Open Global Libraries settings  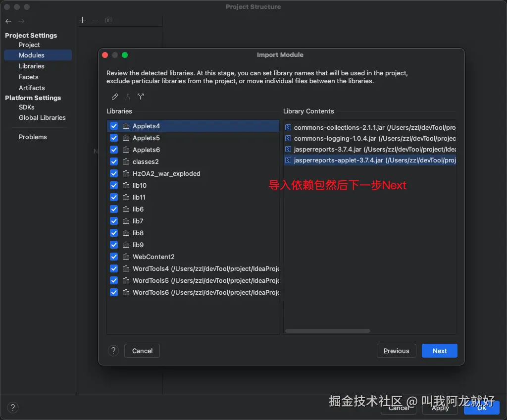tap(42, 117)
